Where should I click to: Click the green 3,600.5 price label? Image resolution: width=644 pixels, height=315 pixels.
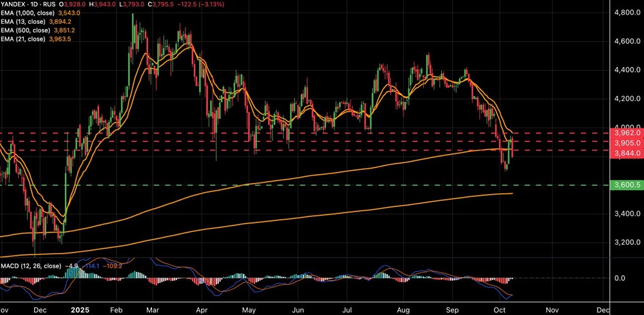(627, 186)
